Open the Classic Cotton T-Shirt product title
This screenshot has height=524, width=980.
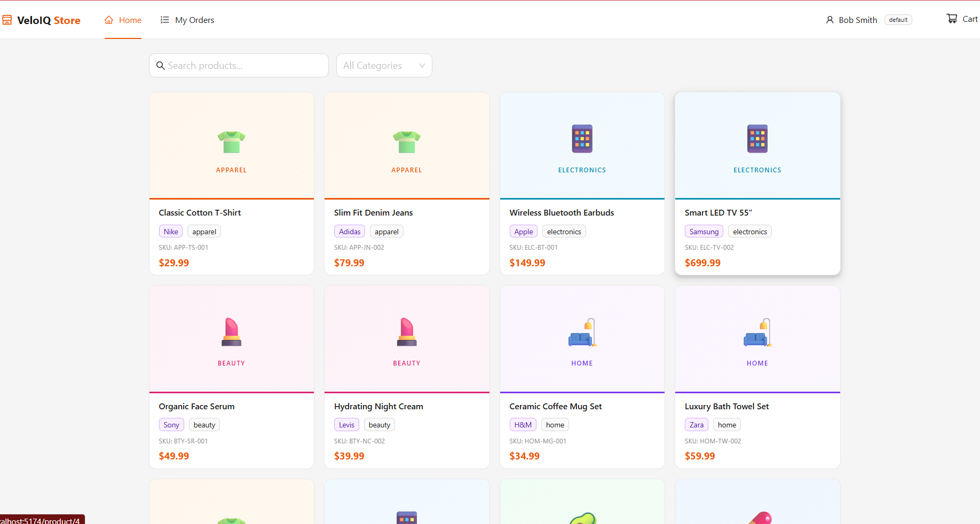click(x=200, y=212)
